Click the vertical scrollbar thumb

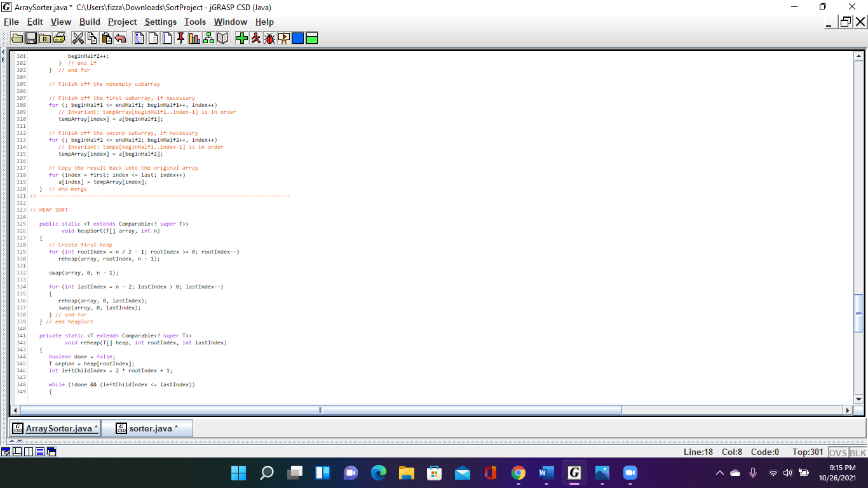coord(859,313)
